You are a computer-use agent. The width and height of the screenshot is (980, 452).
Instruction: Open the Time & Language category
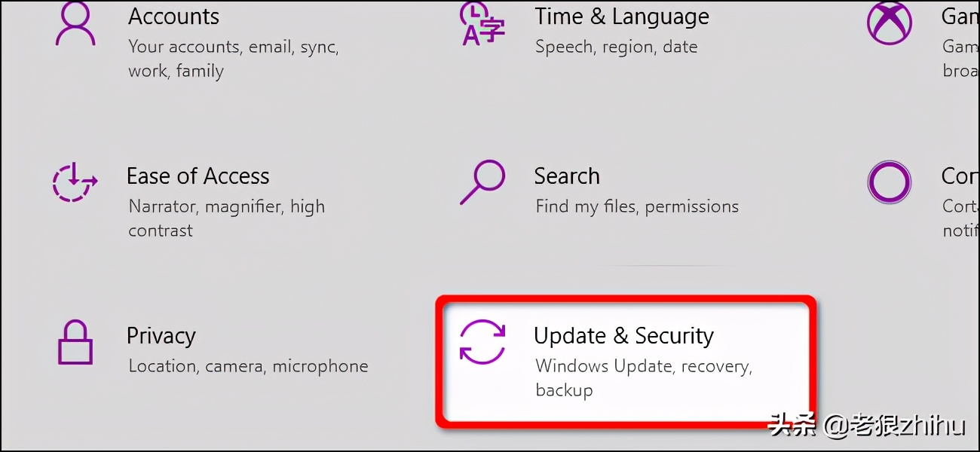tap(622, 16)
